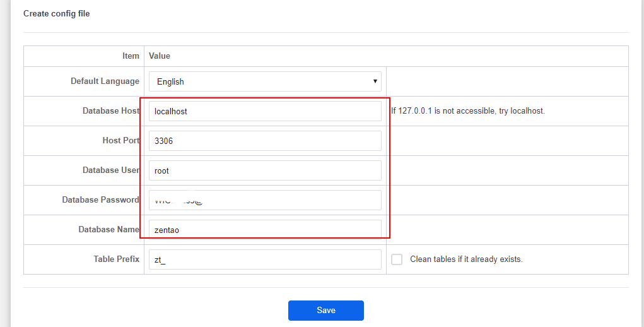
Task: Focus the Table Prefix input field
Action: (x=265, y=259)
